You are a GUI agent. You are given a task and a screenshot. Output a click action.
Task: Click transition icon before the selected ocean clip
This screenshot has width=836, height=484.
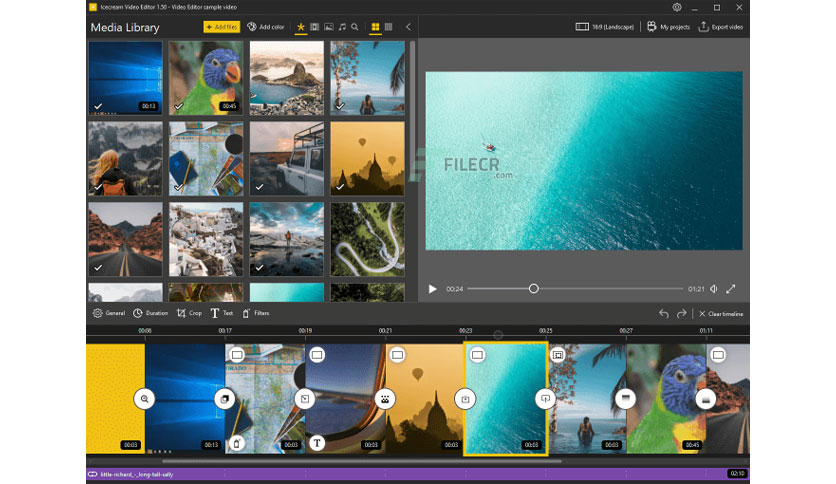point(465,399)
